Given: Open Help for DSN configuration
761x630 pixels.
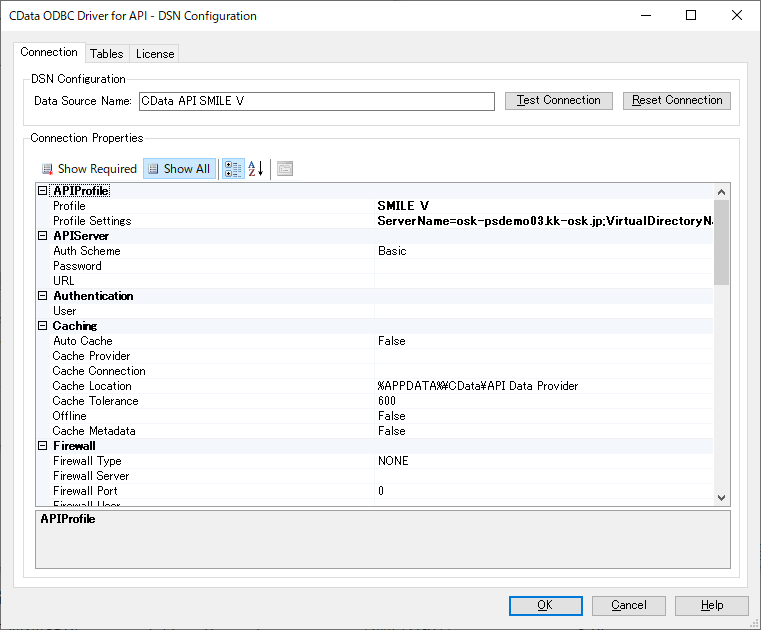Looking at the screenshot, I should pos(712,605).
